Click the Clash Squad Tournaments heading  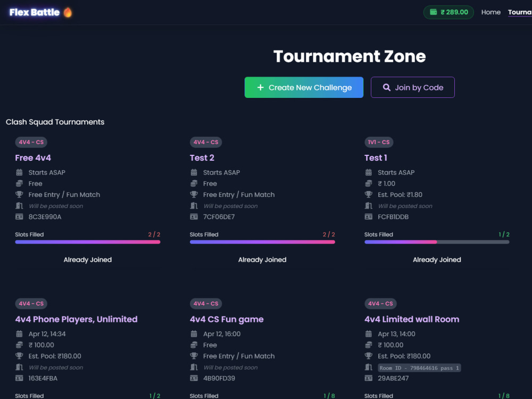pyautogui.click(x=55, y=122)
